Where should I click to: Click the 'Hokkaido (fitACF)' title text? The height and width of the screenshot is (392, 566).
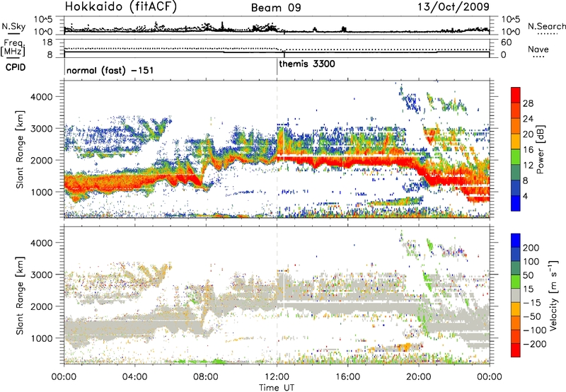pos(121,6)
